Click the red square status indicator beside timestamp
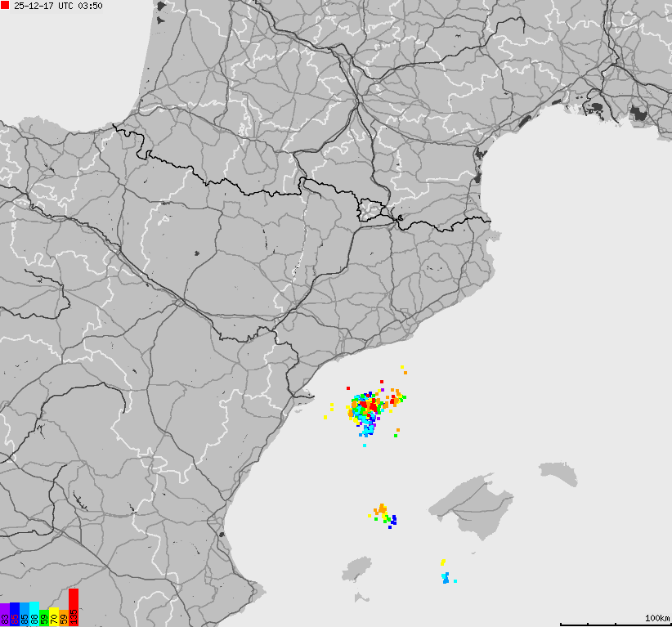 click(4, 6)
